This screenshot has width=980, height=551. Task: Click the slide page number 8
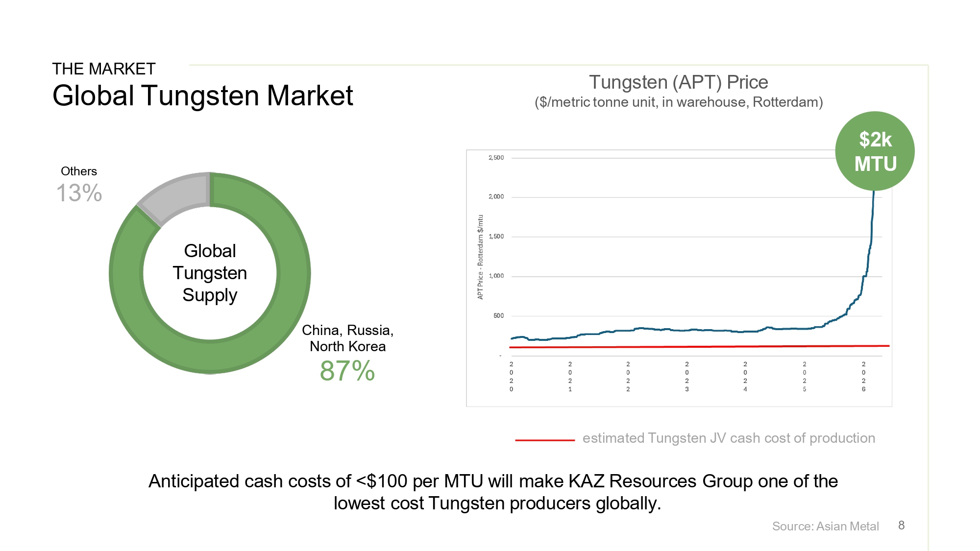(902, 526)
